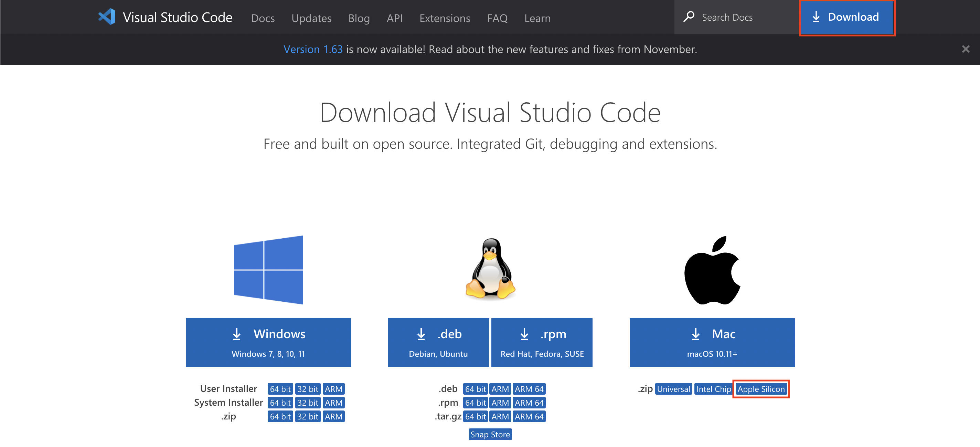Screen dimensions: 980x447
Task: Open the Docs menu item
Action: pos(263,18)
